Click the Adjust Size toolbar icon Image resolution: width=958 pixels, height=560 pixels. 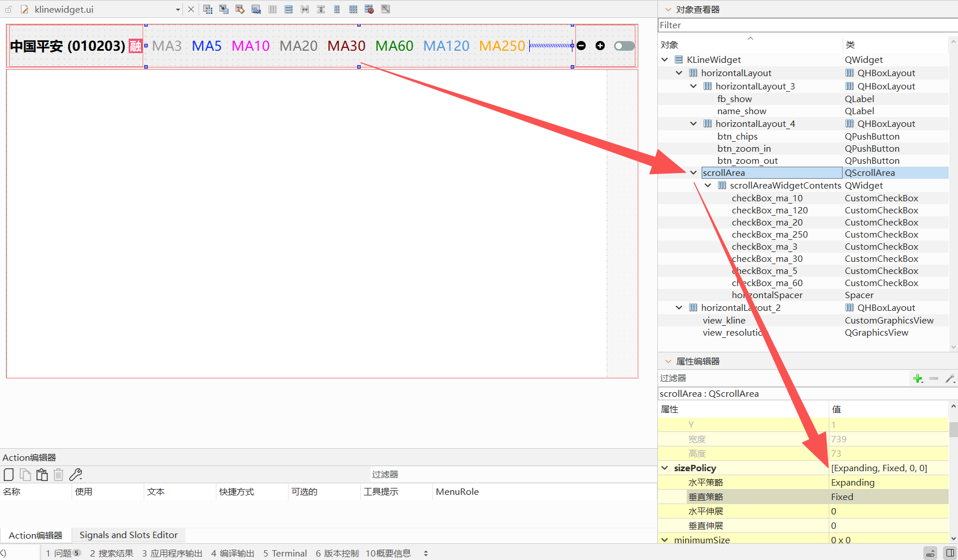[x=385, y=9]
